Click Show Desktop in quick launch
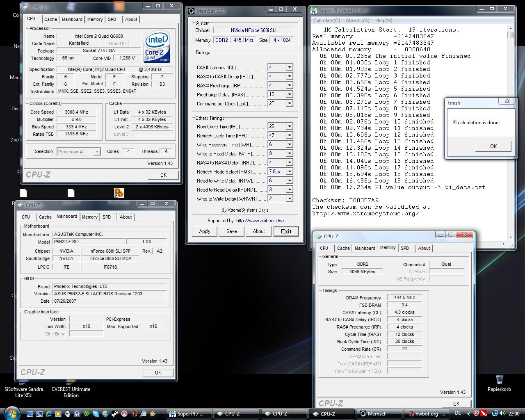Screen dimensions: 525x420 [30, 414]
